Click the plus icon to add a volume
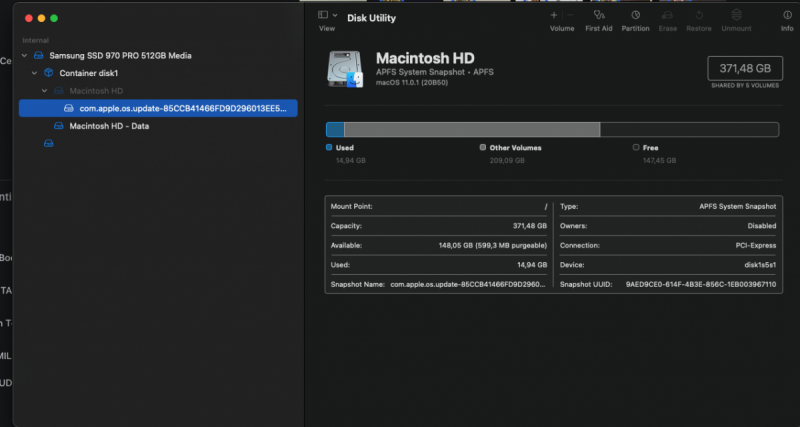 (x=554, y=15)
